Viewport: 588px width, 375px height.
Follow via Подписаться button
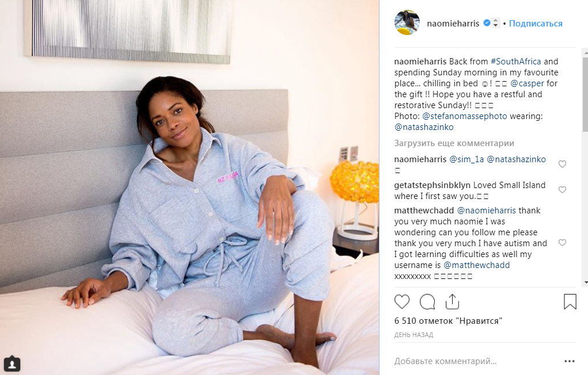click(536, 23)
